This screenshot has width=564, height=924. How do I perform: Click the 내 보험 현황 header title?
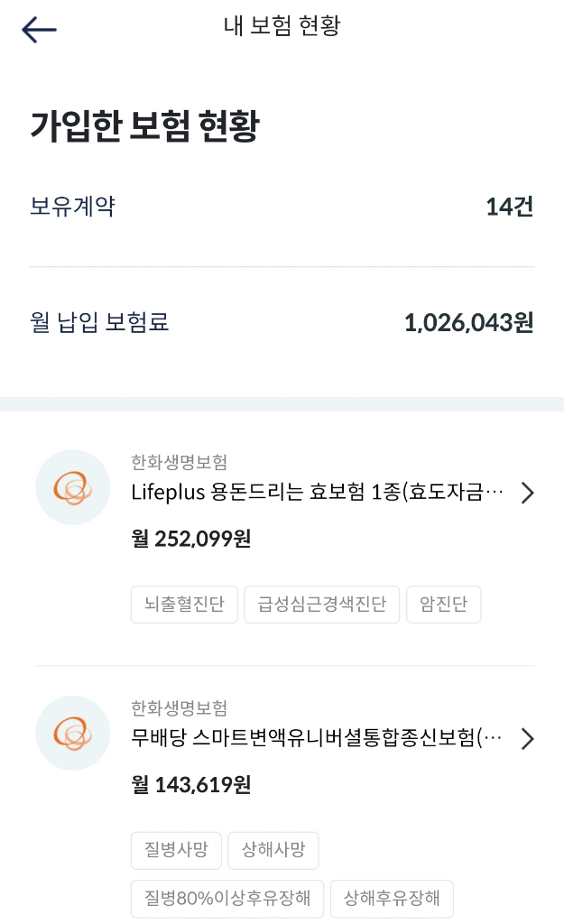coord(282,25)
